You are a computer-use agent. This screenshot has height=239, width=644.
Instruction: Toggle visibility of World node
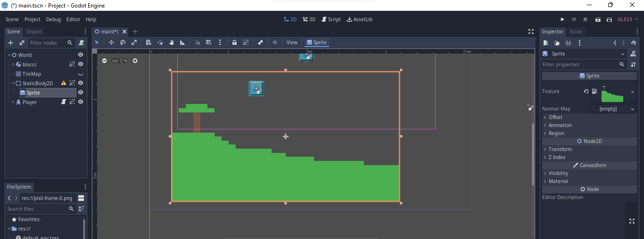coord(81,55)
